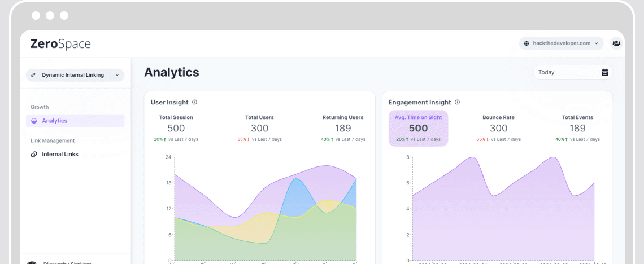Screen dimensions: 644x264
Task: Select the Total Events metric
Action: tap(577, 128)
